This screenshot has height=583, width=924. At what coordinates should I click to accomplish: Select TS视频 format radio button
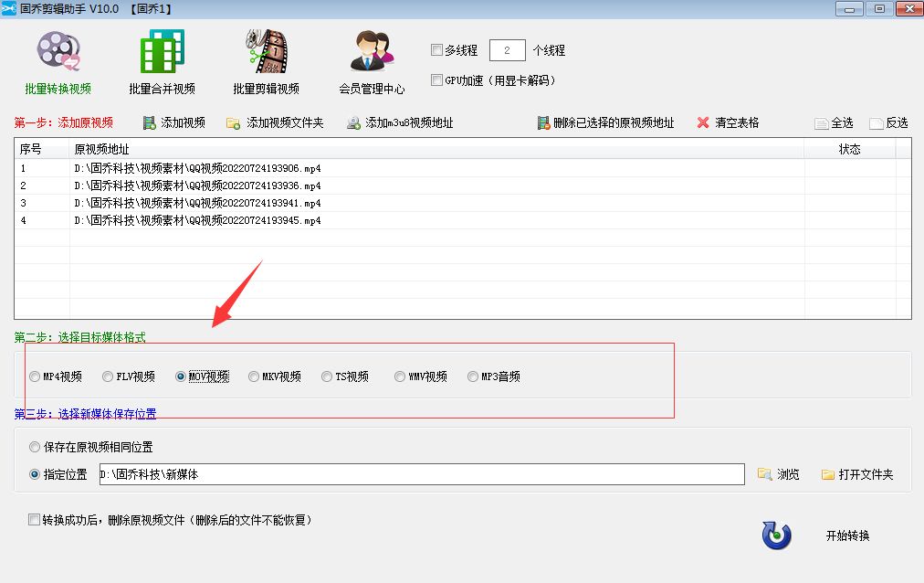[327, 376]
